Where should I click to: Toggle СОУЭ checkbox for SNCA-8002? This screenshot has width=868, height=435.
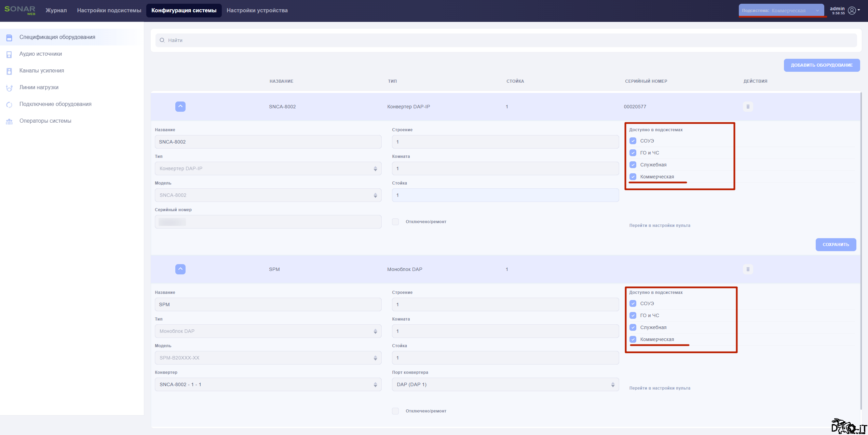point(633,141)
